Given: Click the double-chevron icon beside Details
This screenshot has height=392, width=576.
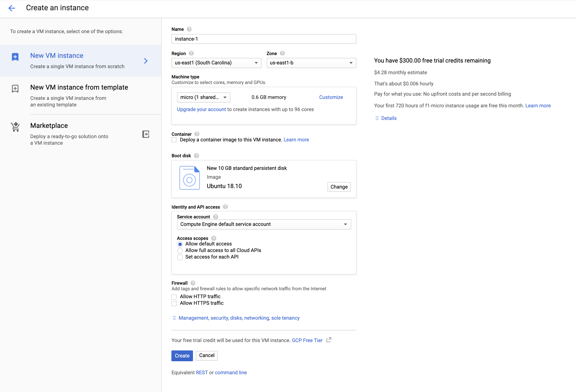Looking at the screenshot, I should 377,118.
